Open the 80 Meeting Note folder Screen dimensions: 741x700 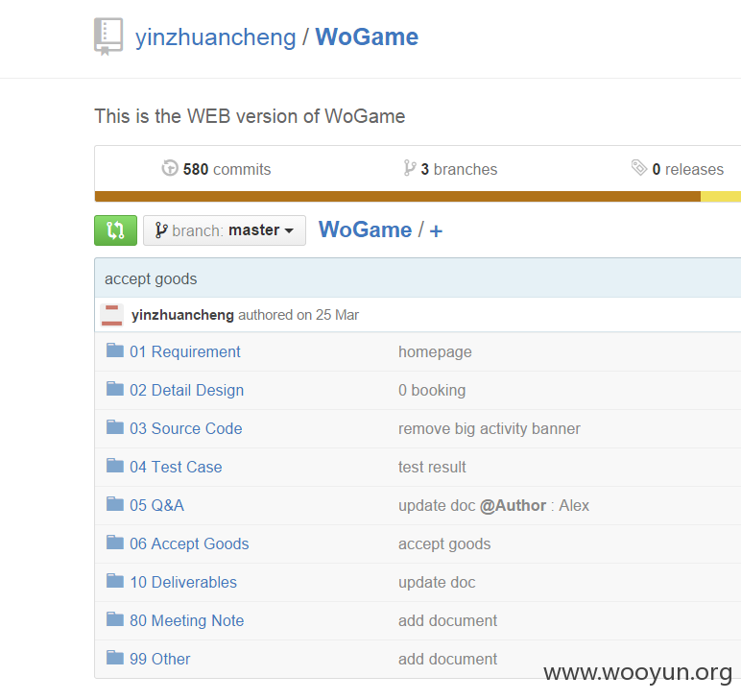186,620
